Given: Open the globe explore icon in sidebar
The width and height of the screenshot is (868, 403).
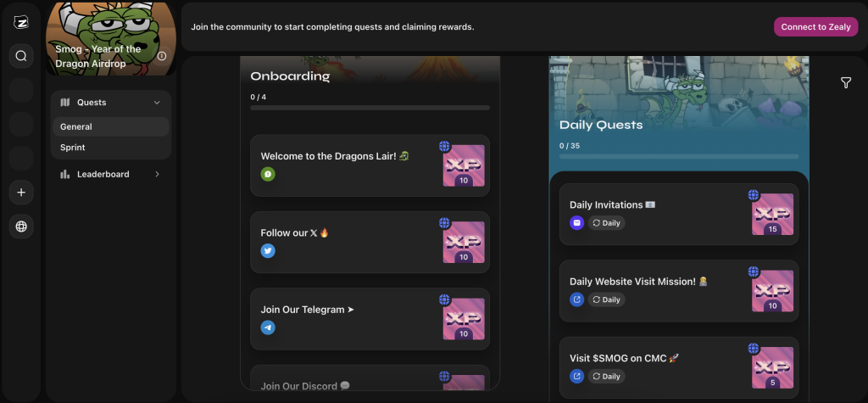Looking at the screenshot, I should [21, 227].
